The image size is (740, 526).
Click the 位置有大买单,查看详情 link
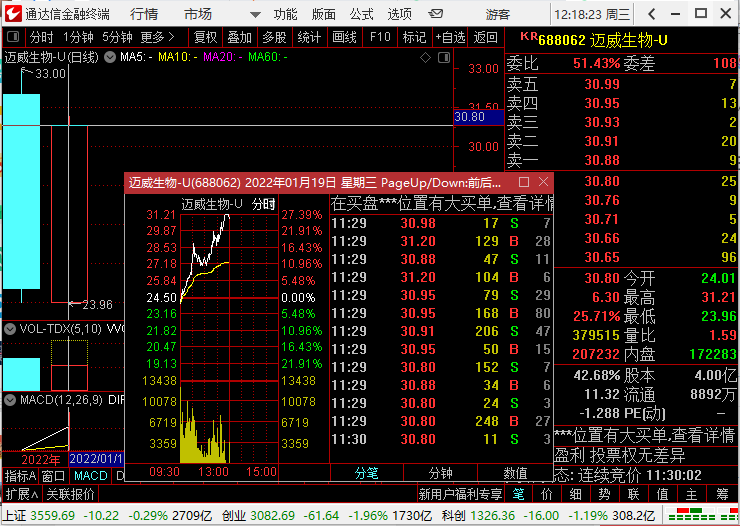coord(645,435)
